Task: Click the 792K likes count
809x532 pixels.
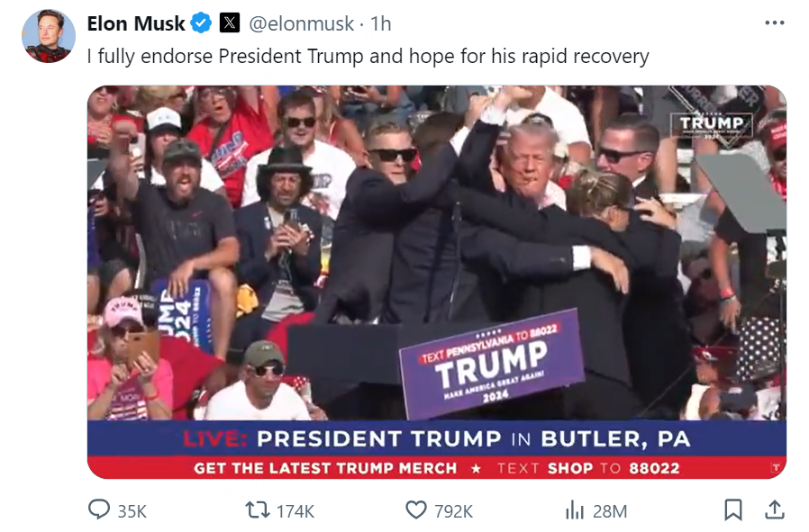Action: coord(453,511)
